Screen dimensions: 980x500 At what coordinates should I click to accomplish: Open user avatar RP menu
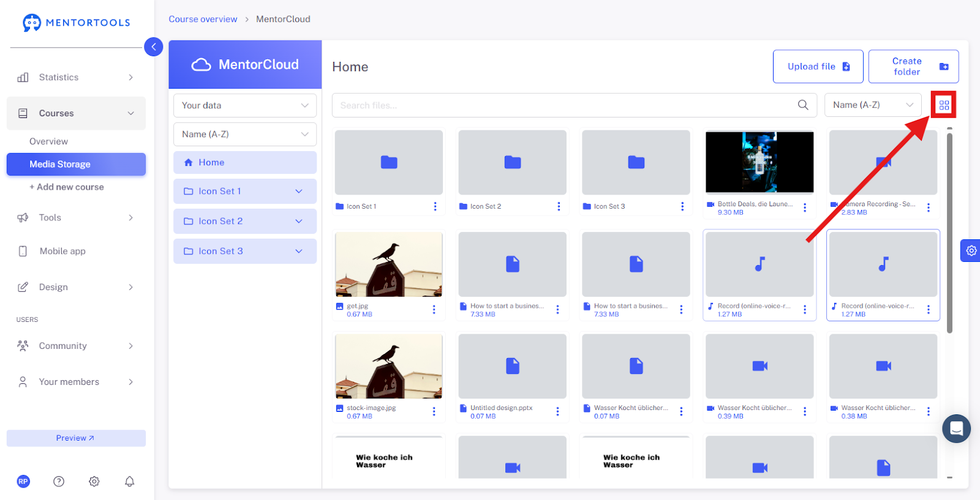click(x=23, y=482)
